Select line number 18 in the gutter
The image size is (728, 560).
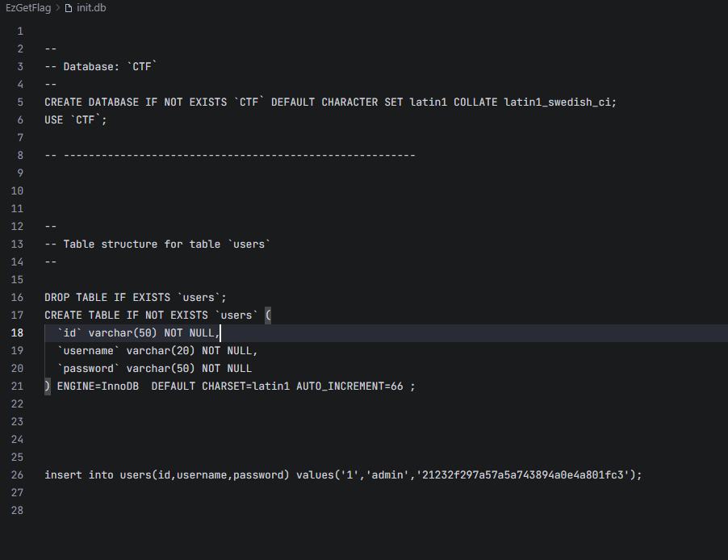click(18, 333)
